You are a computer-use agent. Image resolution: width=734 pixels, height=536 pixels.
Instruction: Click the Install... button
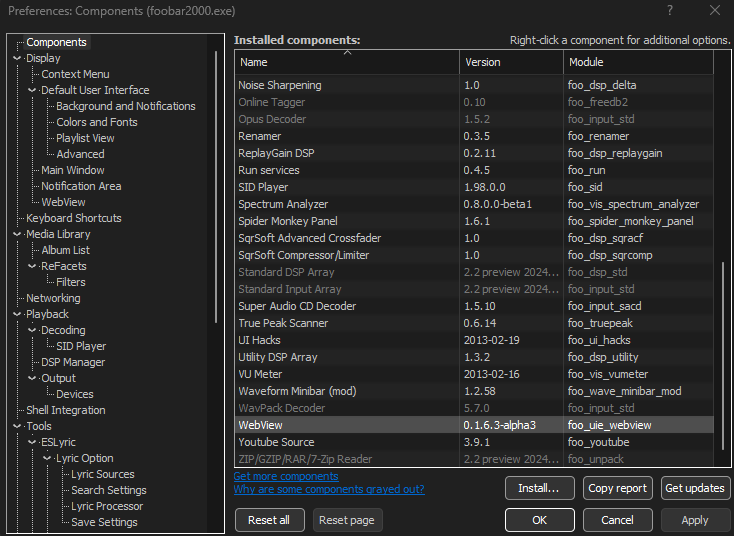point(540,488)
